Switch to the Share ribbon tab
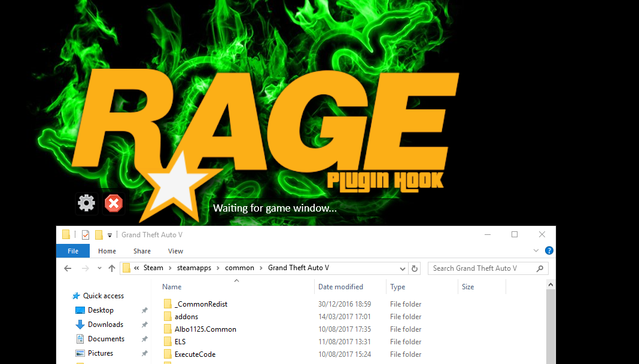This screenshot has width=639, height=364. (142, 251)
